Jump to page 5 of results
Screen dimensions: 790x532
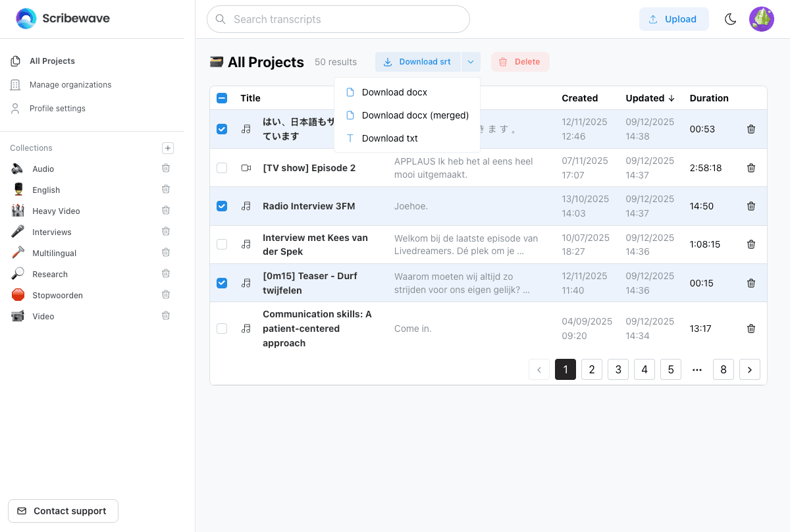pos(670,369)
